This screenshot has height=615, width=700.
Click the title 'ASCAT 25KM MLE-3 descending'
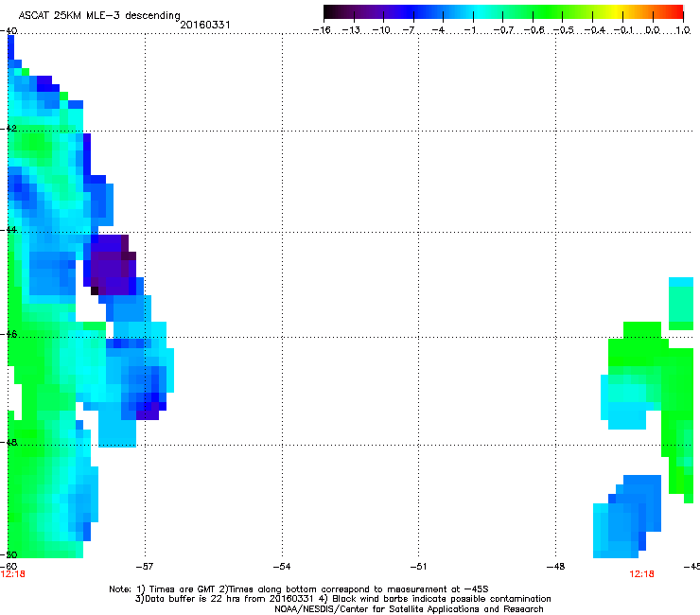99,16
